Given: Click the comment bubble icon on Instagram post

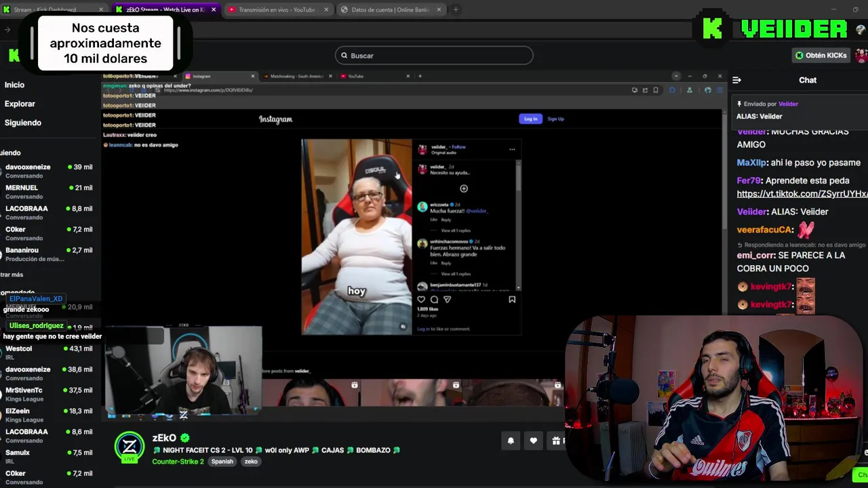Looking at the screenshot, I should click(434, 300).
